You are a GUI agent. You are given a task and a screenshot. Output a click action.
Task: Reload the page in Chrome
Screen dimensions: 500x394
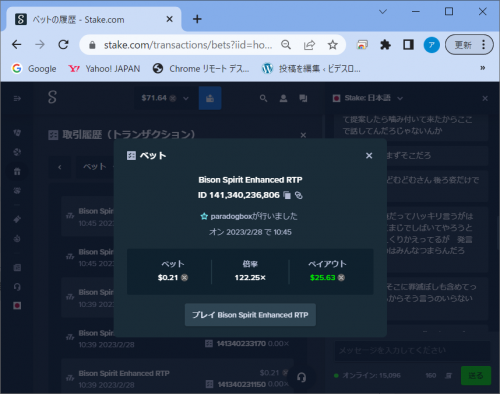63,45
